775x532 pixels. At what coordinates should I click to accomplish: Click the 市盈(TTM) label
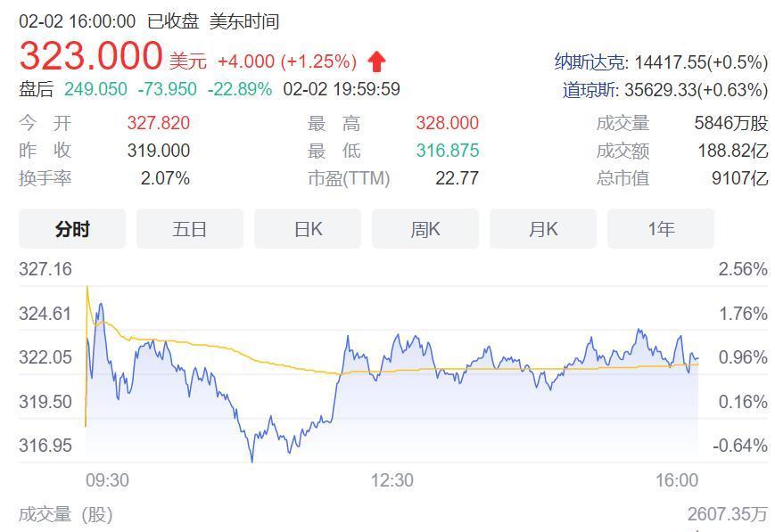pyautogui.click(x=349, y=178)
